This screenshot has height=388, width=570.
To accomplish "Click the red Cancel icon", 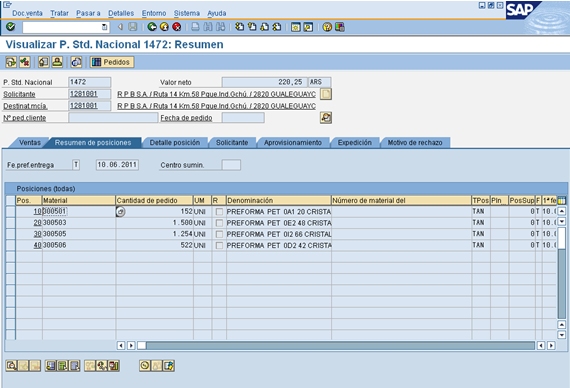I will [x=177, y=27].
